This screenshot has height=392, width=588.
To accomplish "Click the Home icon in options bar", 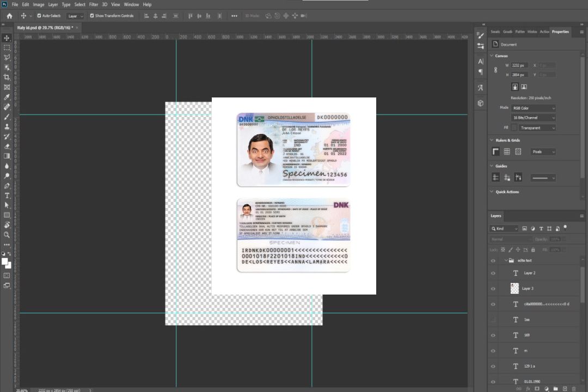I will pos(9,16).
